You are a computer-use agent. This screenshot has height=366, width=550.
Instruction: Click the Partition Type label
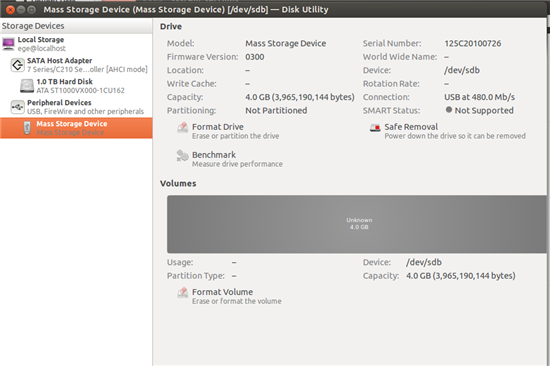pyautogui.click(x=196, y=276)
